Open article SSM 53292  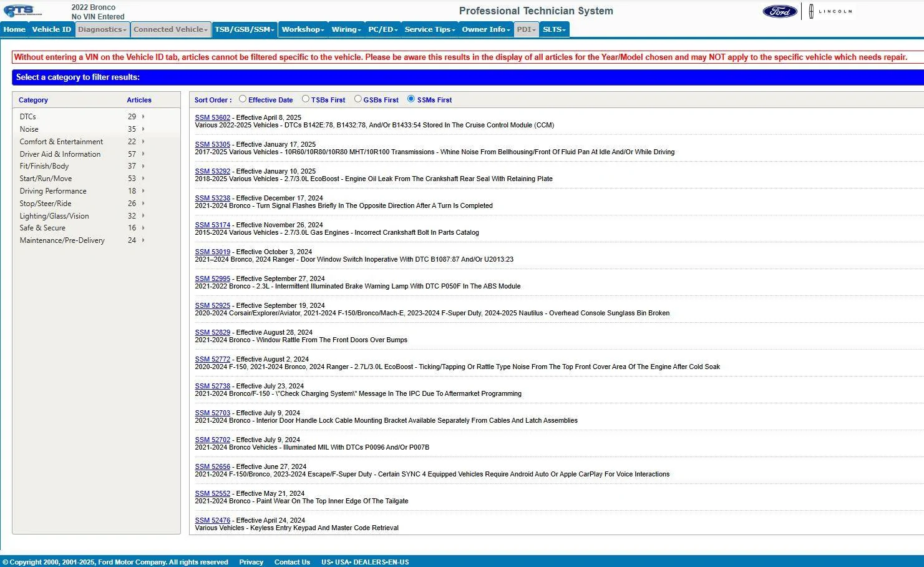[213, 171]
